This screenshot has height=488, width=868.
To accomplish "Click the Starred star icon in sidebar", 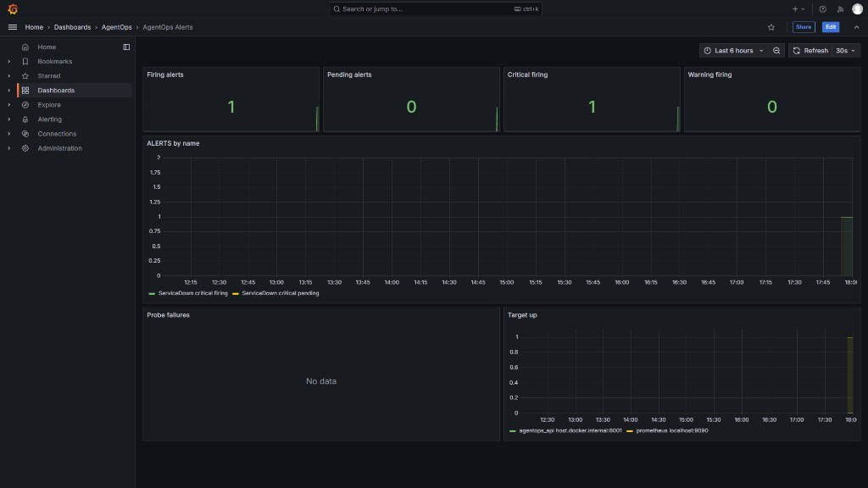I will [x=25, y=75].
